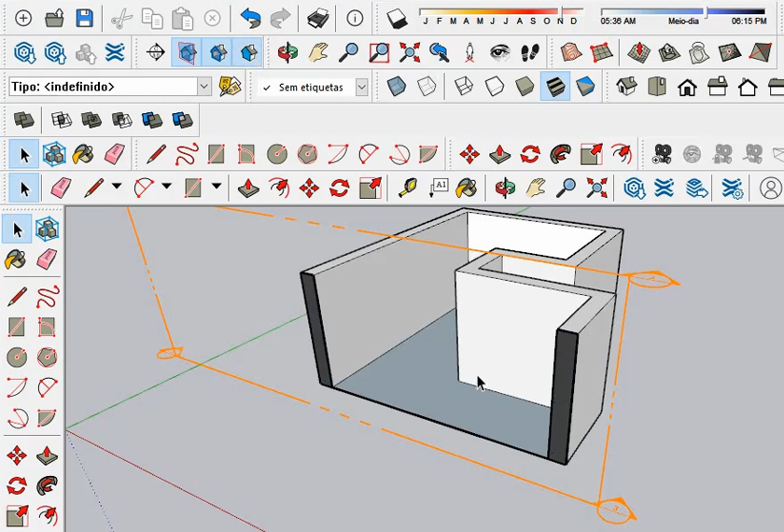Select the Tape Measure tool

point(407,188)
